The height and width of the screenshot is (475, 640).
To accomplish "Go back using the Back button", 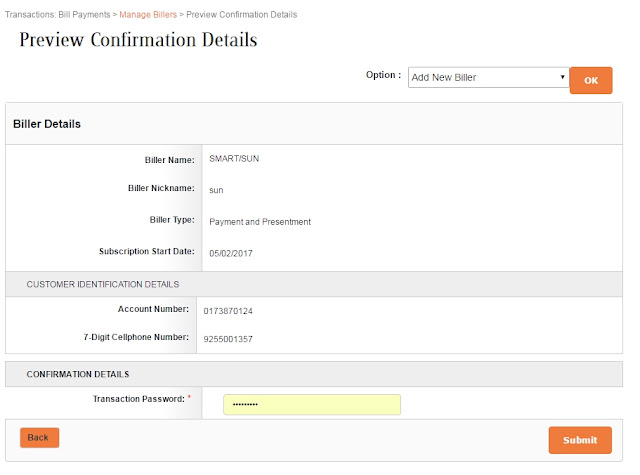I will 40,437.
